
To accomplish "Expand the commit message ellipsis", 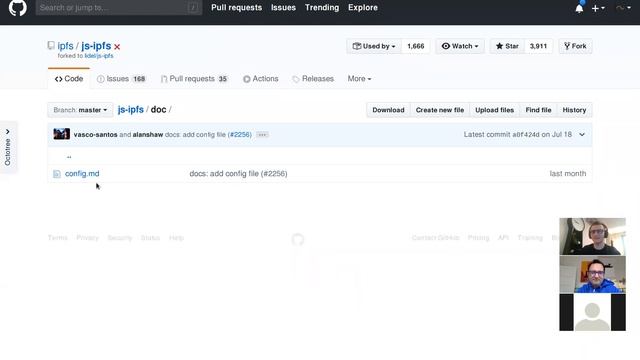I will coord(262,134).
